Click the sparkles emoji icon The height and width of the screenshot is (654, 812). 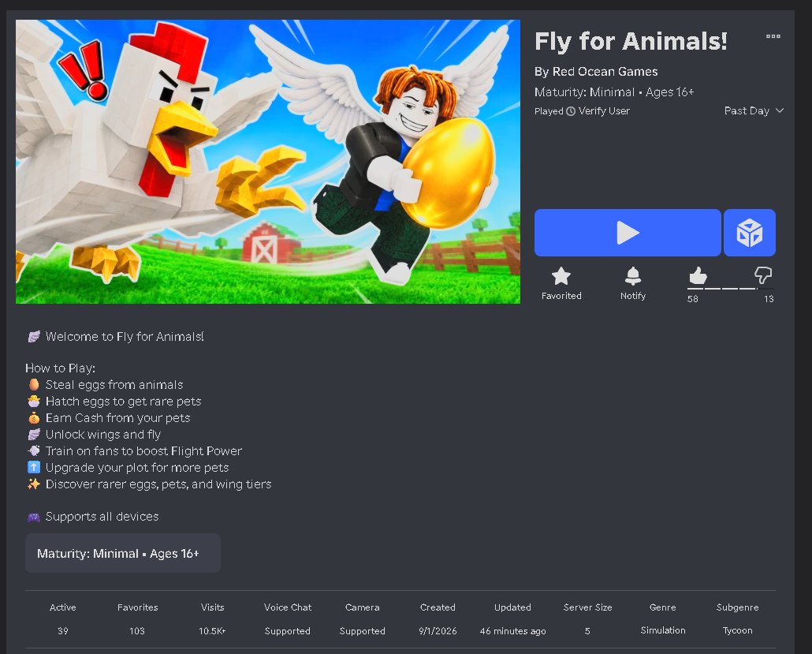(x=34, y=484)
